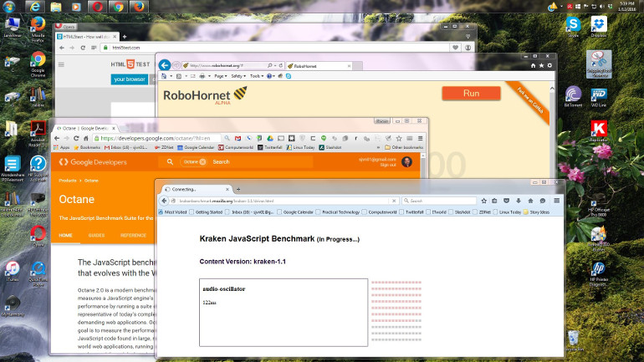Open Dropbox desktop shortcut
This screenshot has width=644, height=362.
pos(599,27)
